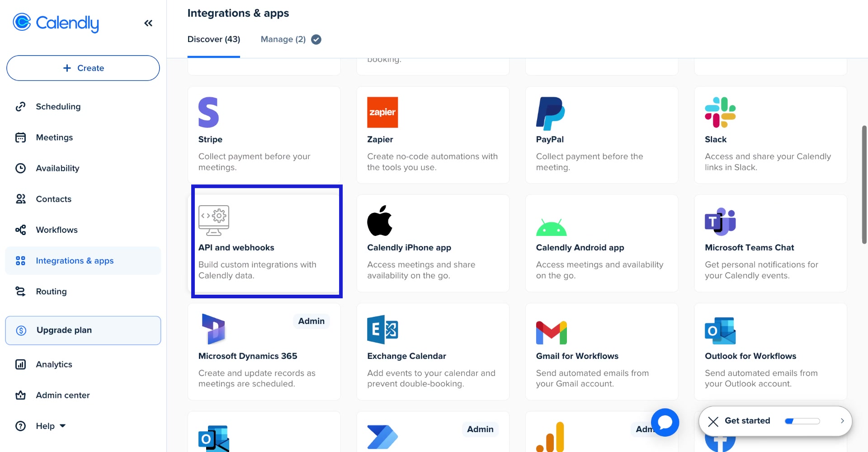Click the Exchange Calendar icon

coord(382,330)
